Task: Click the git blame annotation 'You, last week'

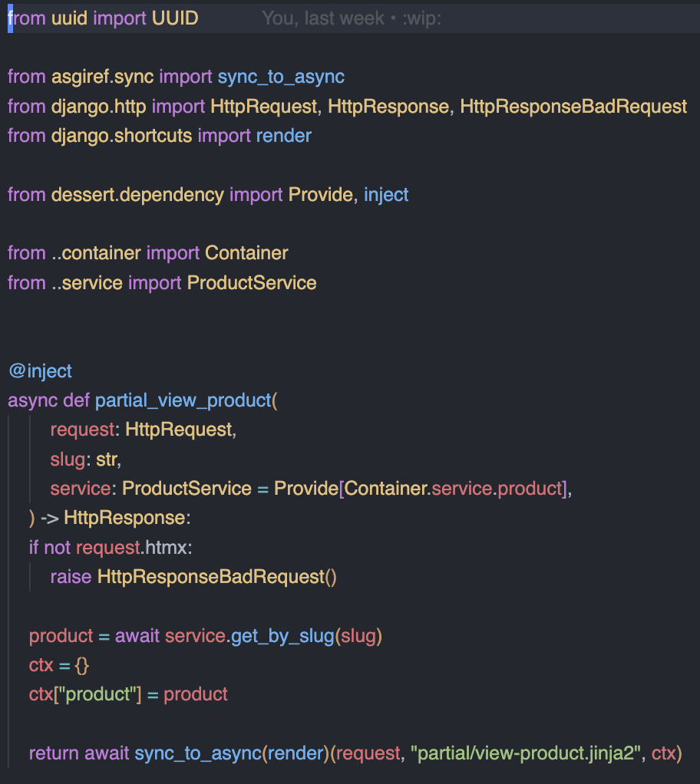Action: point(322,18)
